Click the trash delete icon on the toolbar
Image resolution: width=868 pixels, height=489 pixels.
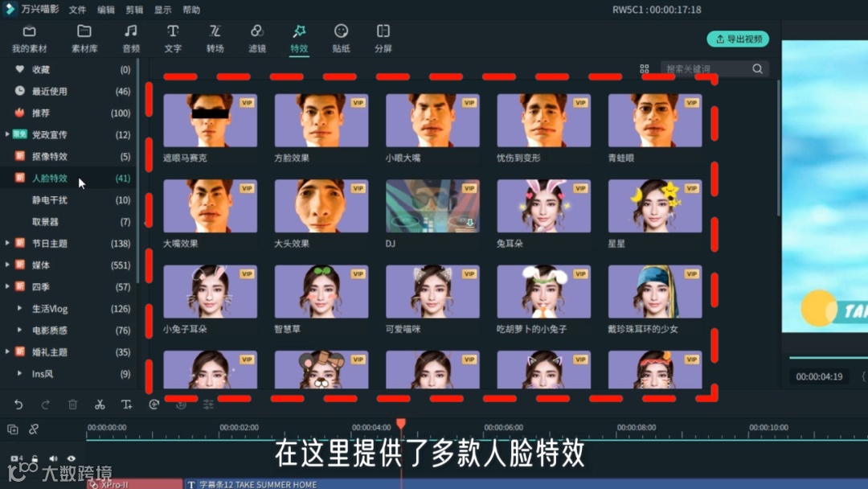pos(72,405)
